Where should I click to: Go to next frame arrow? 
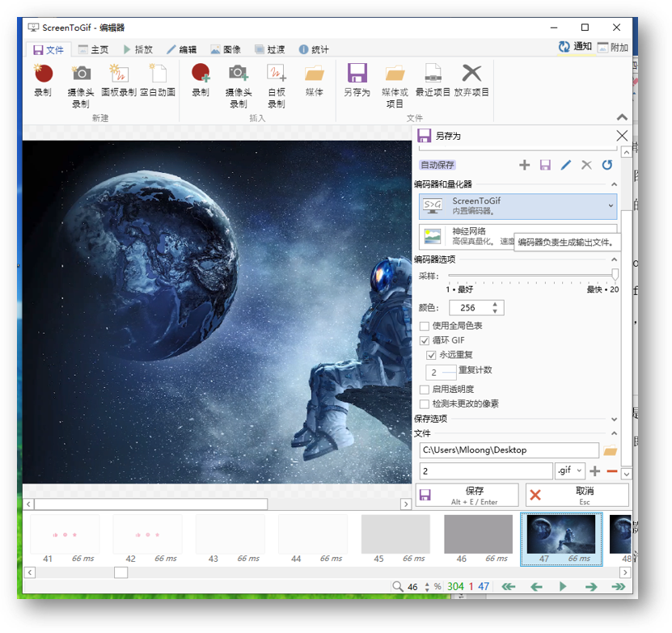(x=591, y=586)
